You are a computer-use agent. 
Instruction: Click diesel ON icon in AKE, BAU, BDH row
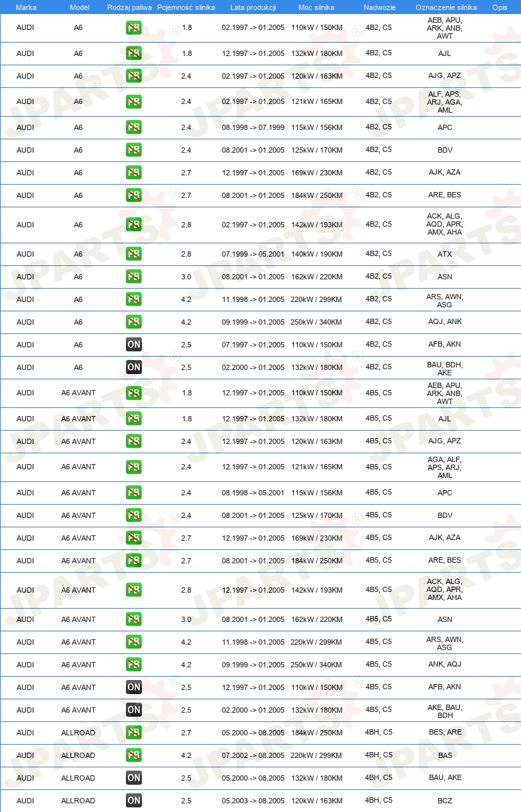pyautogui.click(x=134, y=710)
